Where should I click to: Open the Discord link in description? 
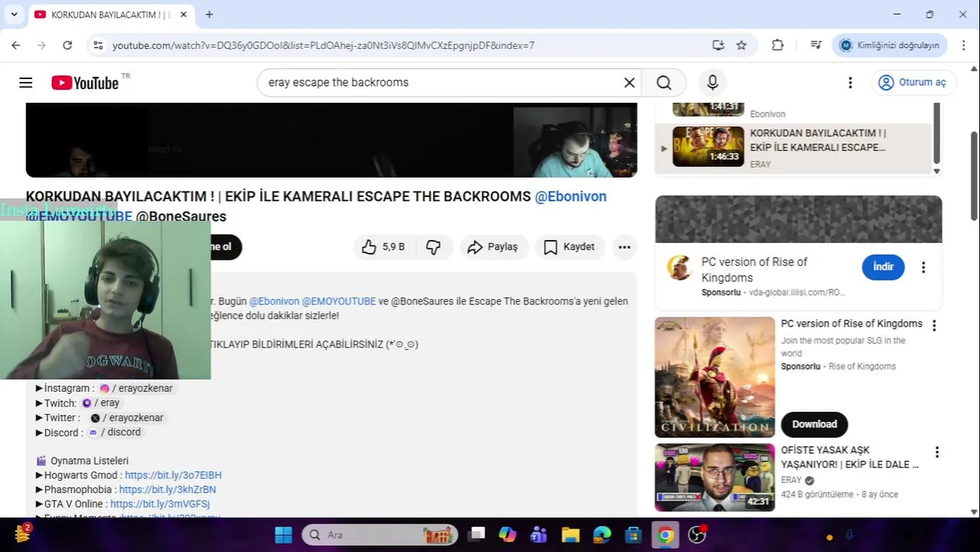[115, 432]
